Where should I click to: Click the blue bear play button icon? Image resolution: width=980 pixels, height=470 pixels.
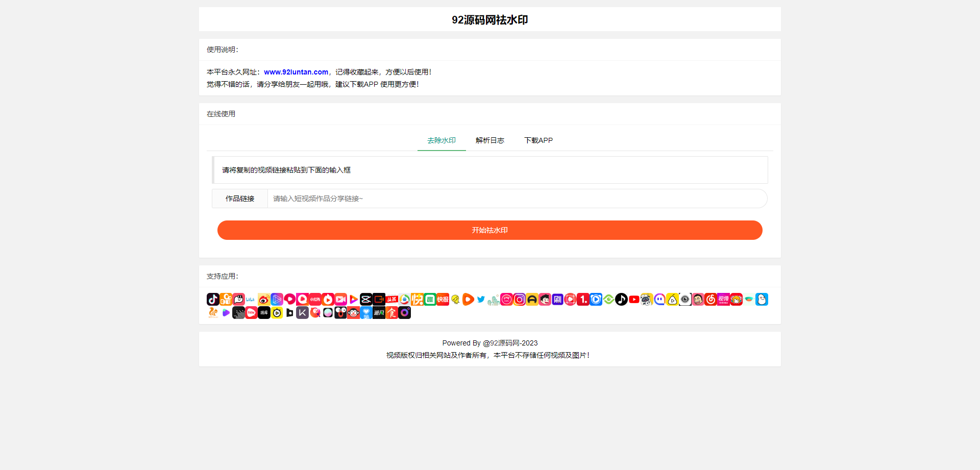tap(596, 299)
